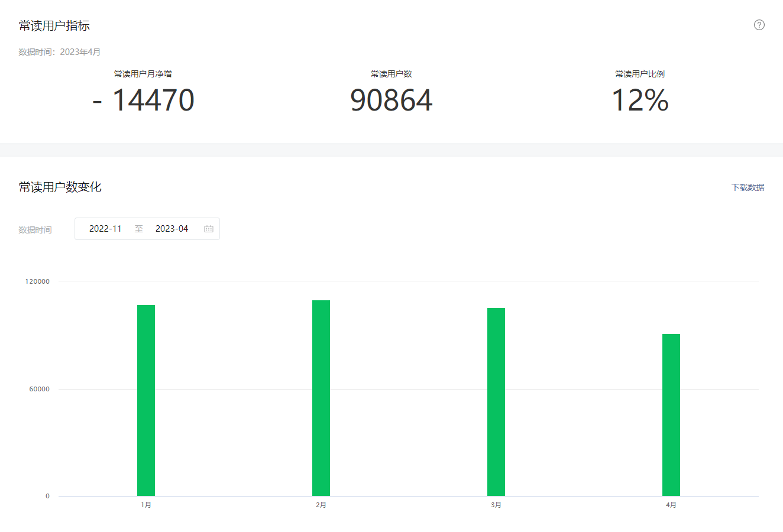Click the 常读用户比例 value 12%
The width and height of the screenshot is (783, 532).
640,100
